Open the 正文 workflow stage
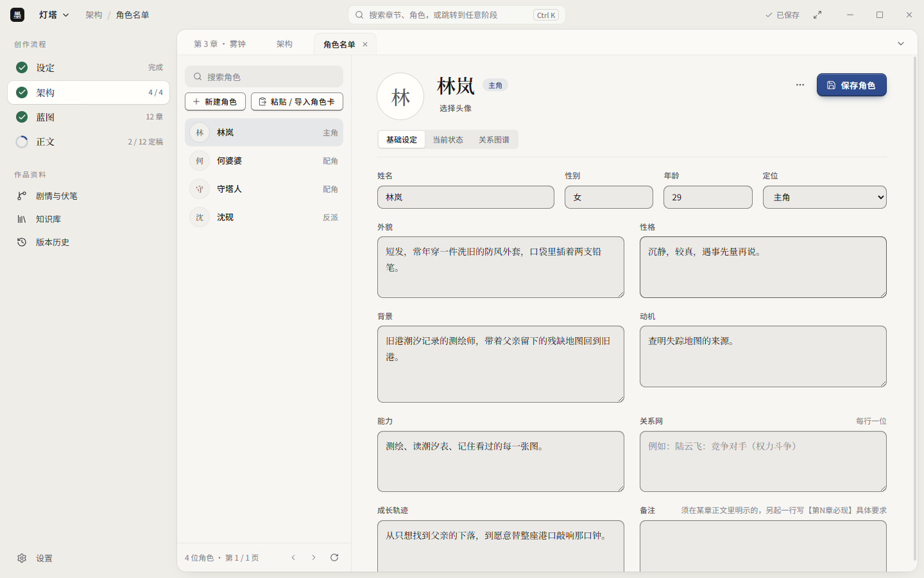The height and width of the screenshot is (578, 924). coord(89,142)
